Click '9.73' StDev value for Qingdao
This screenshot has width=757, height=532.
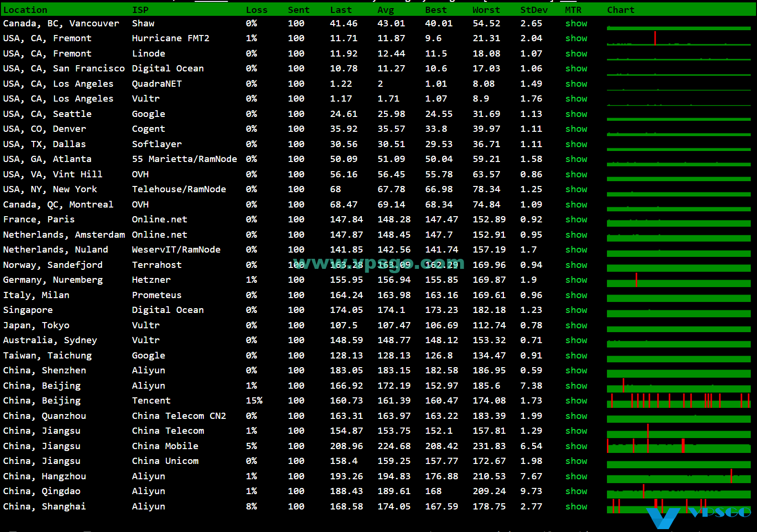(x=531, y=491)
